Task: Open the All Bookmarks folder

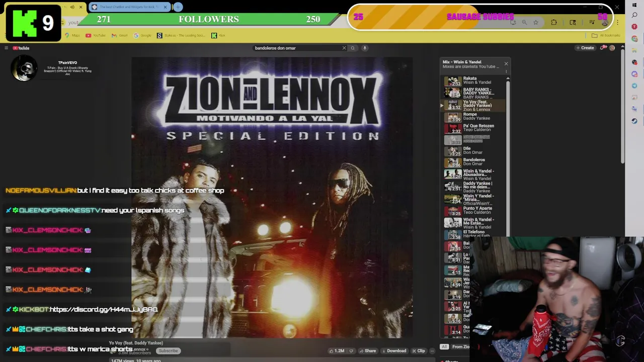Action: (x=606, y=35)
